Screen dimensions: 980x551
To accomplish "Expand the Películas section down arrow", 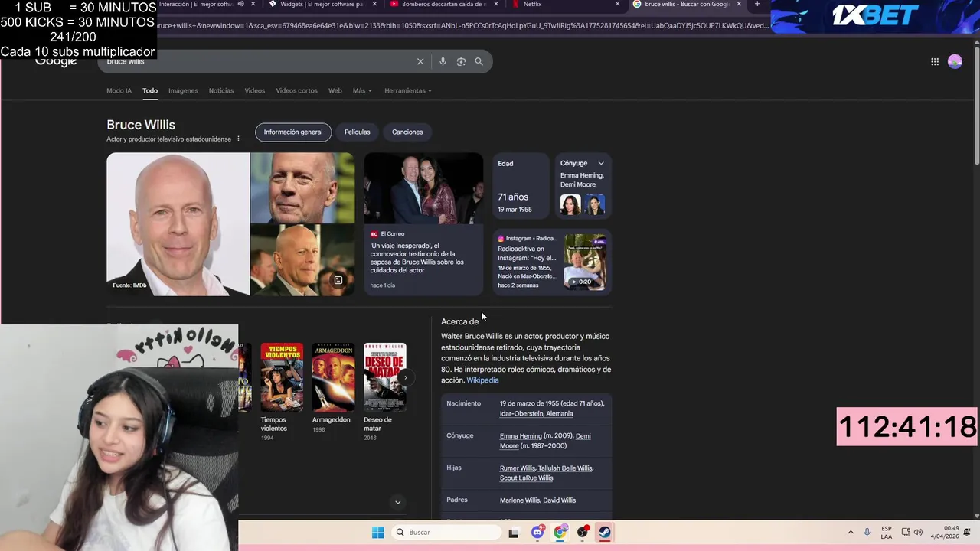I will click(x=397, y=502).
